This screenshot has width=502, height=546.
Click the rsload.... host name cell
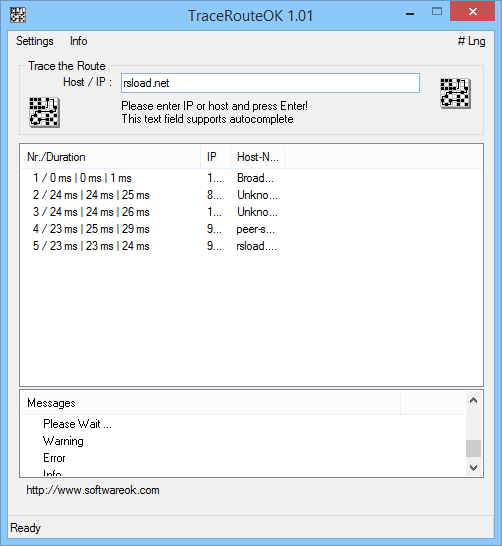[x=257, y=246]
